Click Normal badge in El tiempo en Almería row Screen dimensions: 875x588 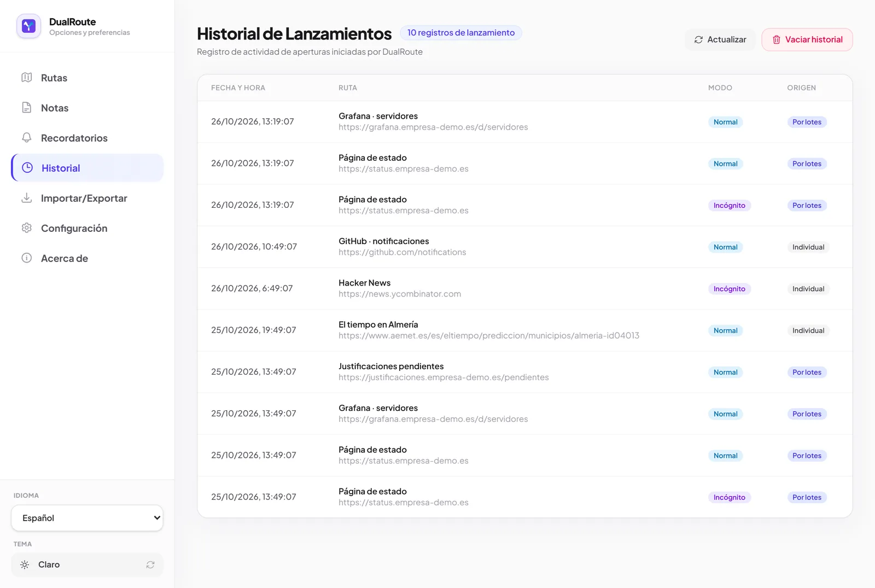click(725, 330)
